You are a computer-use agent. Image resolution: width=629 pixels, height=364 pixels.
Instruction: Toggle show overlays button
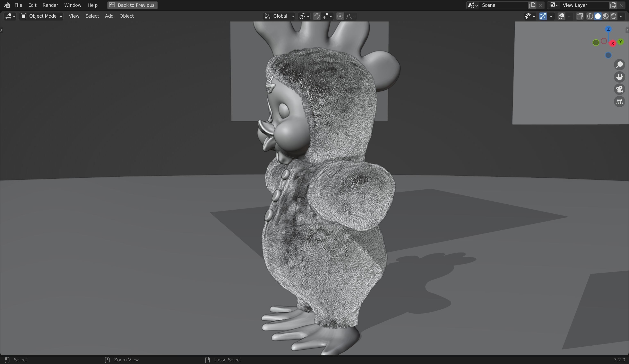[x=561, y=16]
